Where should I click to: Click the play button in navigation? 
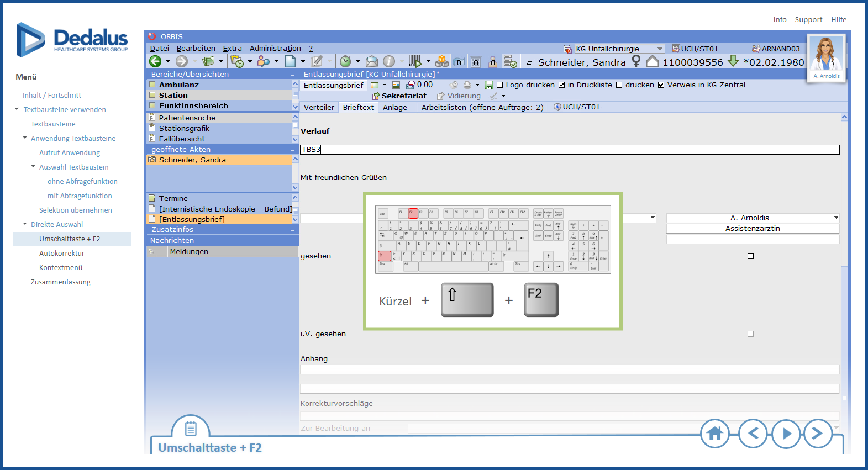(x=786, y=434)
